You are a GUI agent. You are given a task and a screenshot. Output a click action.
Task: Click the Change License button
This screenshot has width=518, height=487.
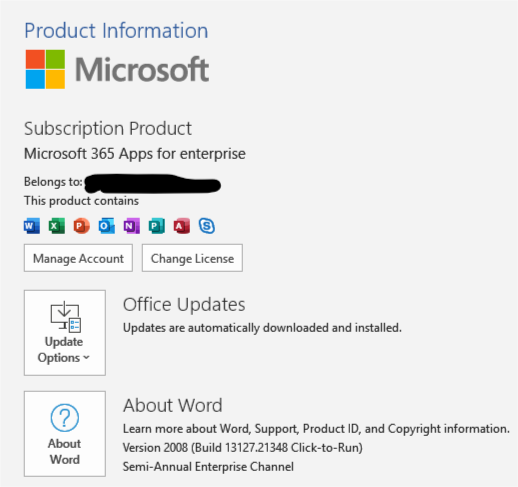192,258
